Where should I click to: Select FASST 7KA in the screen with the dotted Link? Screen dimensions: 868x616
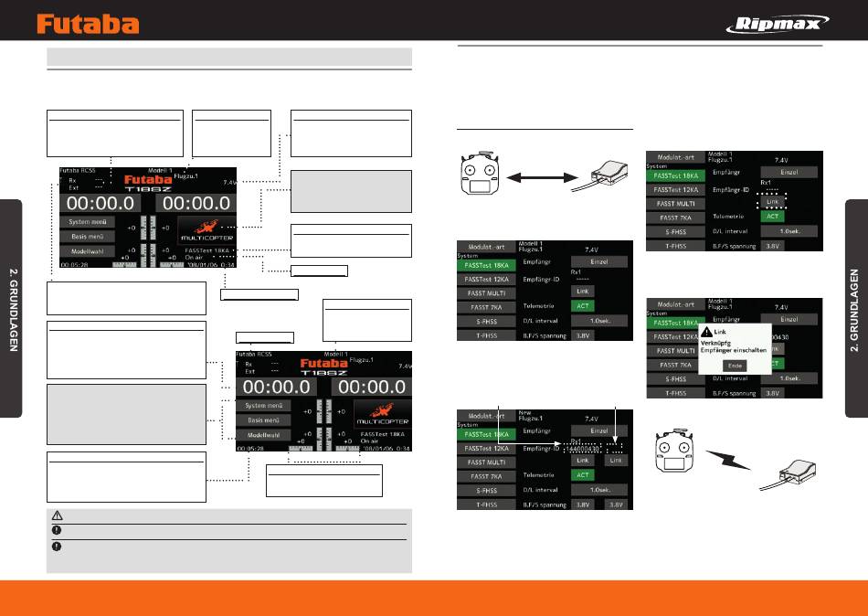pyautogui.click(x=675, y=218)
